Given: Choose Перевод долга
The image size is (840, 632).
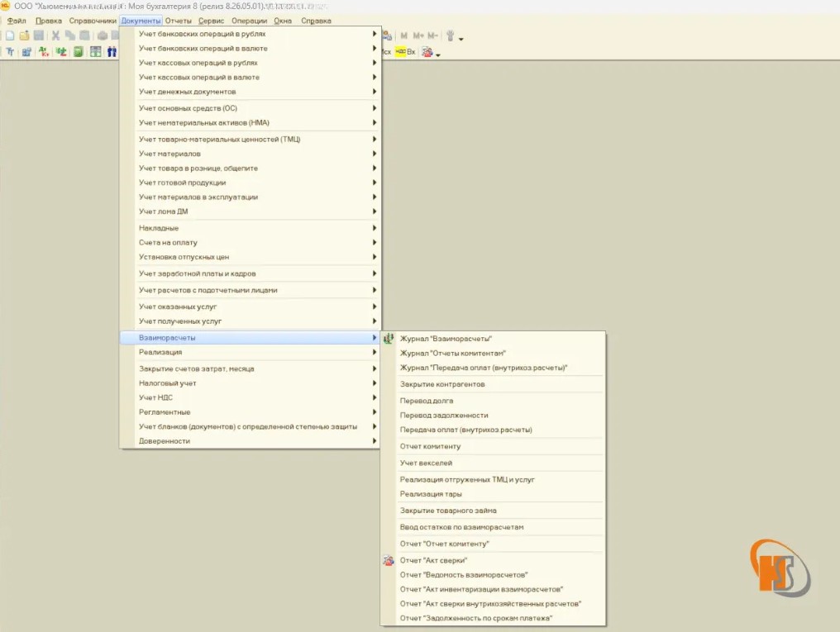Looking at the screenshot, I should (x=493, y=401).
